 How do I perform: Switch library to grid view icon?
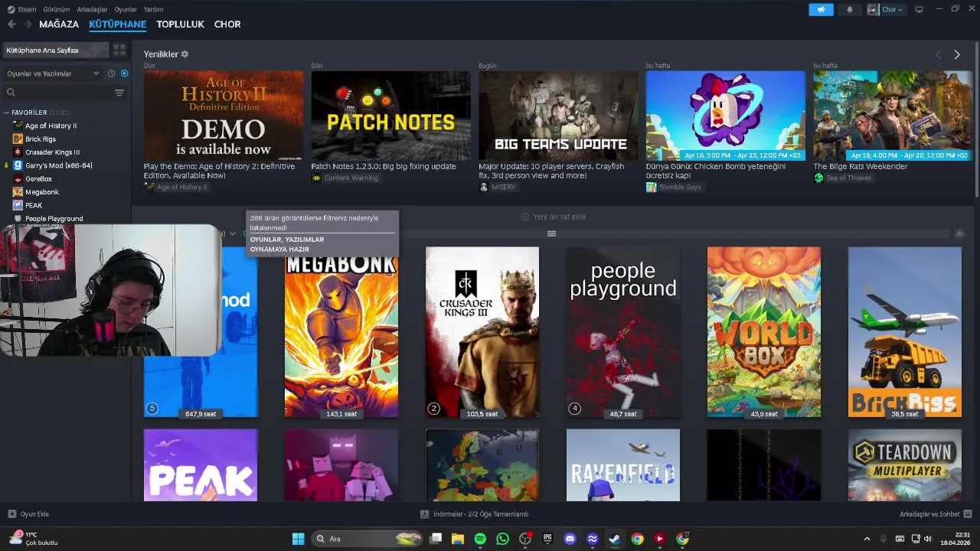(119, 50)
